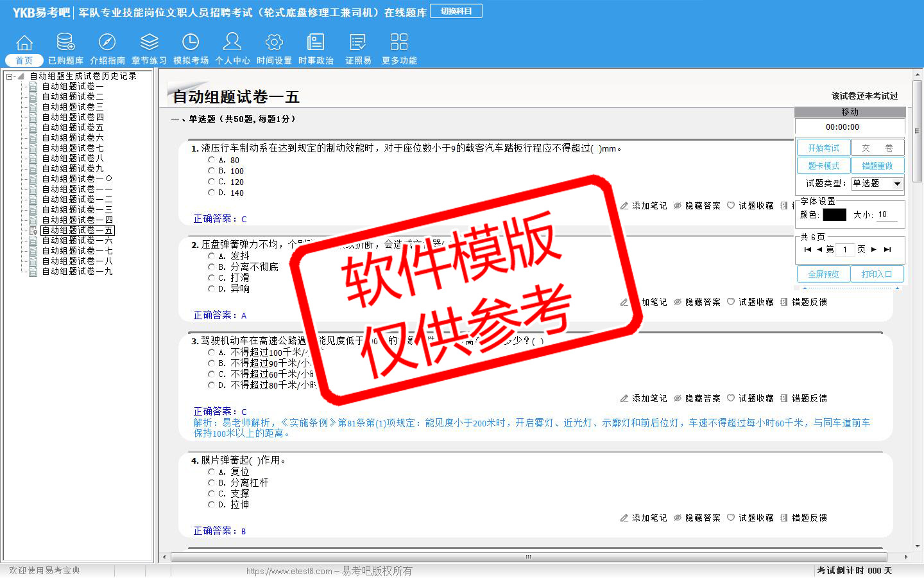Screen dimensions: 924x578
Task: Click 隐藏答案 for question 2
Action: [x=697, y=302]
